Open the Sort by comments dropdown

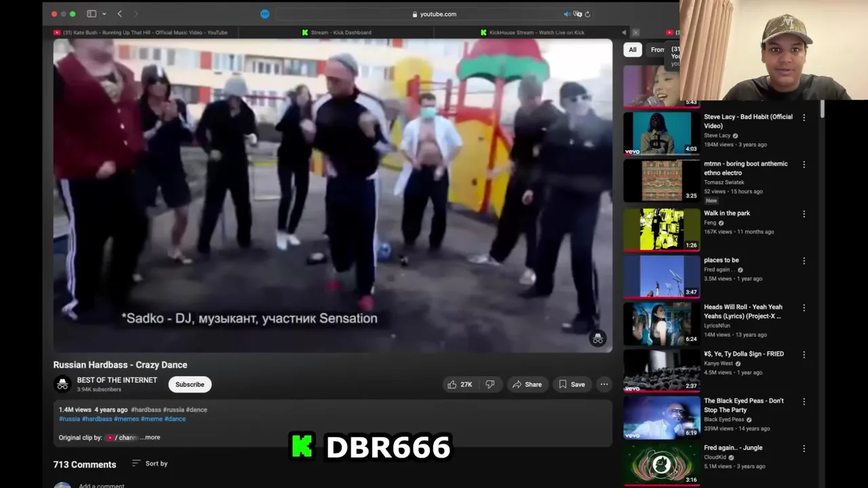pos(150,464)
